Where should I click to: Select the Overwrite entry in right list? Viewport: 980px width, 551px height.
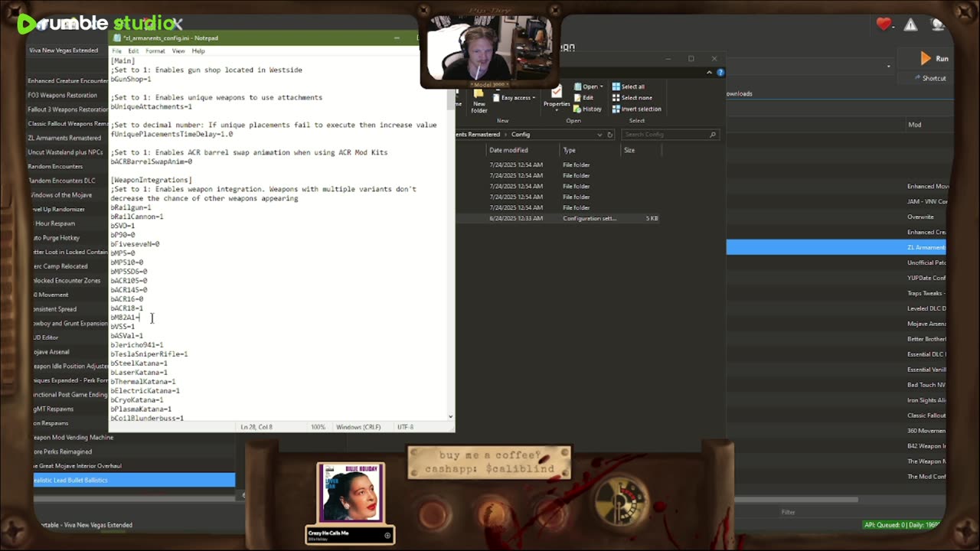coord(920,217)
